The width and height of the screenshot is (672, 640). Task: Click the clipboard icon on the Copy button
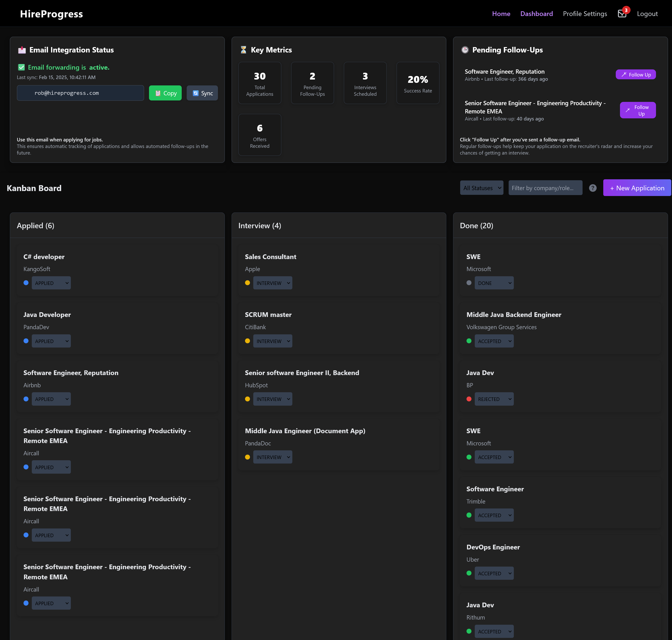158,93
